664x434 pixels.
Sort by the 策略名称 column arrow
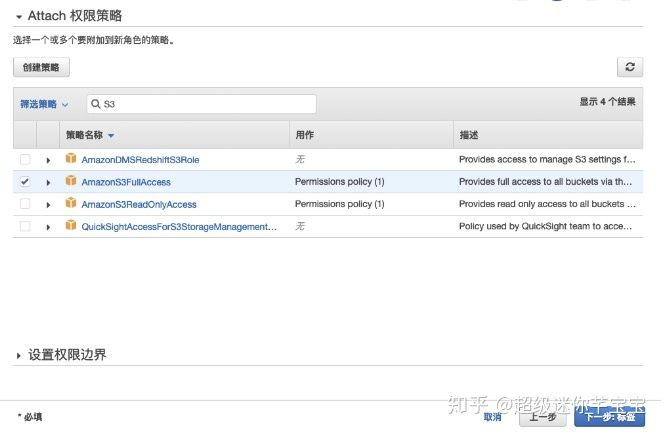tap(111, 135)
